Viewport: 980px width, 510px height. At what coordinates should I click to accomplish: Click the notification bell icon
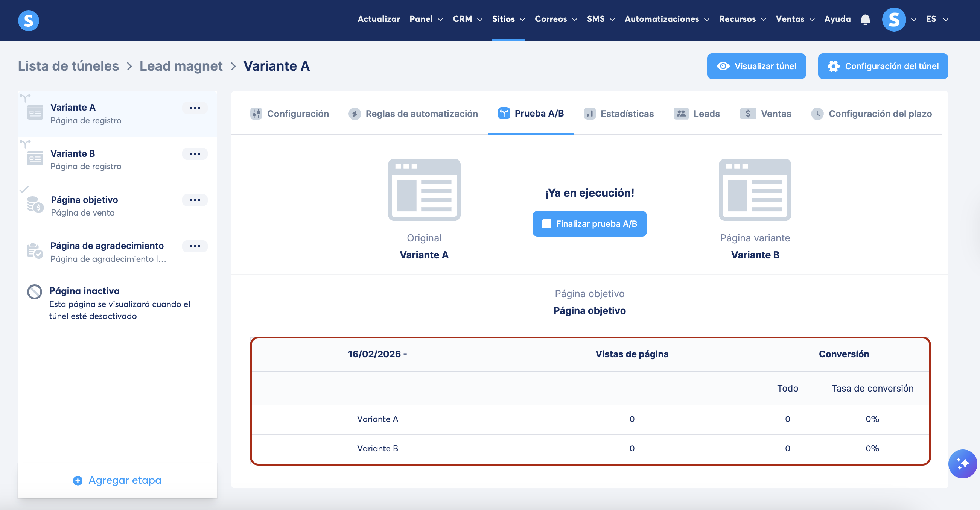[x=865, y=20]
